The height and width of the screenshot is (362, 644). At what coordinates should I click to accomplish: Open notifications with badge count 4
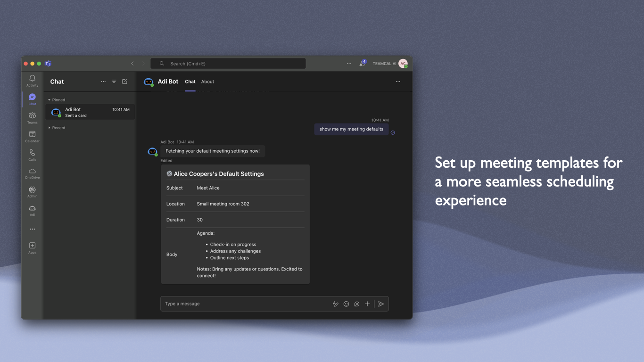click(x=363, y=63)
